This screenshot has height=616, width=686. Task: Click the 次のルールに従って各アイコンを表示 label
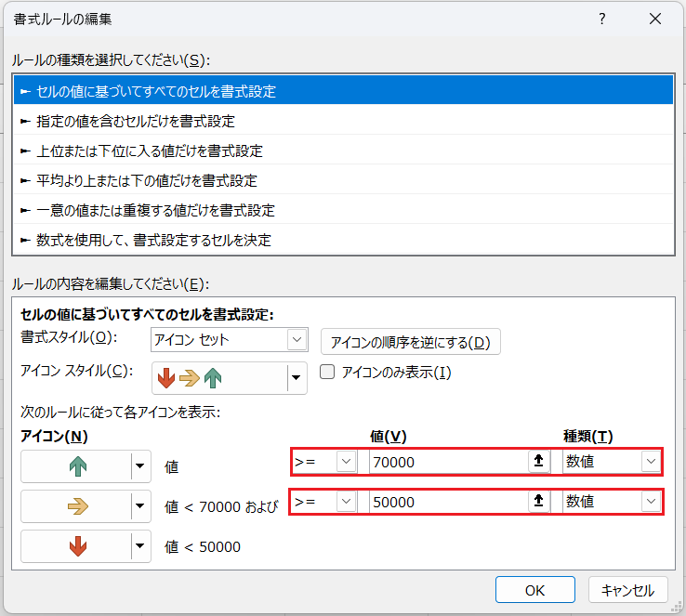[x=120, y=412]
